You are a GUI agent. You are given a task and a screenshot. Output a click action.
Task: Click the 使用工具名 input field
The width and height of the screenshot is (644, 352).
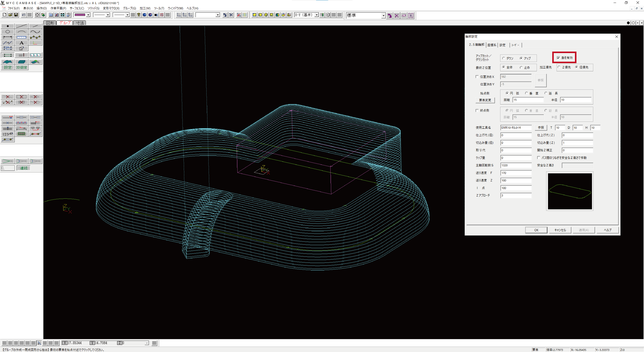(516, 128)
